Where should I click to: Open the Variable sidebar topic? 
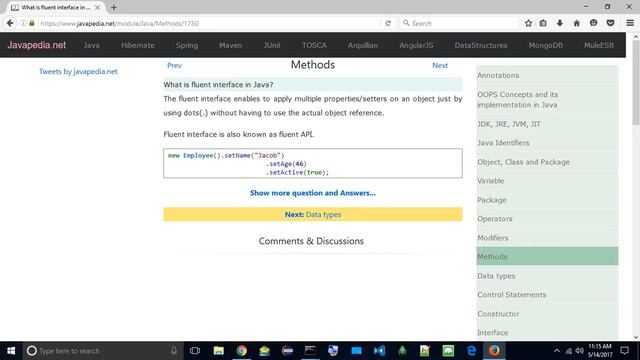pos(547,181)
